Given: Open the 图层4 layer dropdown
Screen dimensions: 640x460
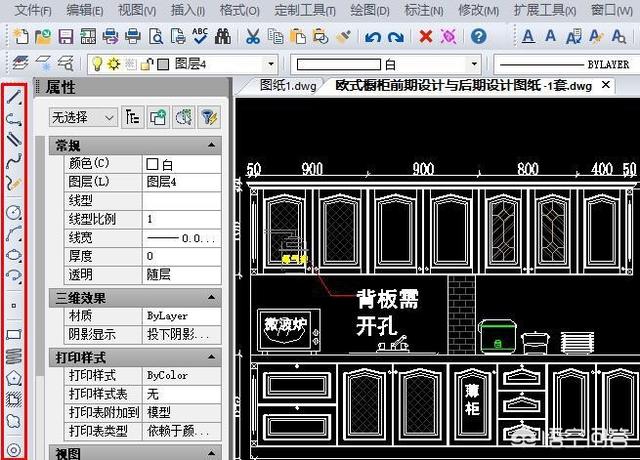Looking at the screenshot, I should 271,64.
